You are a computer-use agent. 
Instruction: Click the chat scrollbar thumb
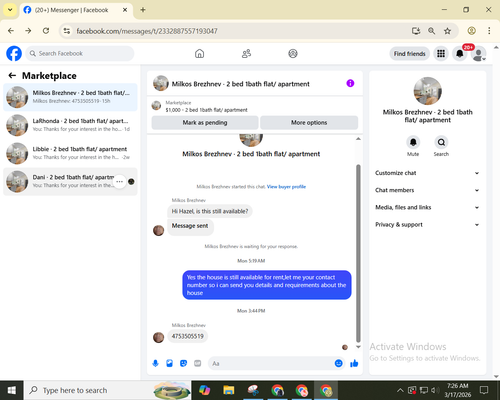(358, 253)
